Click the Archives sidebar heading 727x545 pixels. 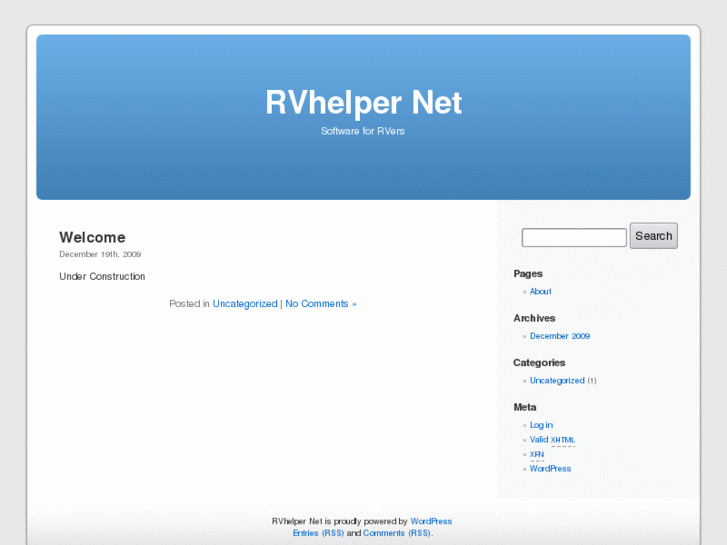pyautogui.click(x=534, y=318)
